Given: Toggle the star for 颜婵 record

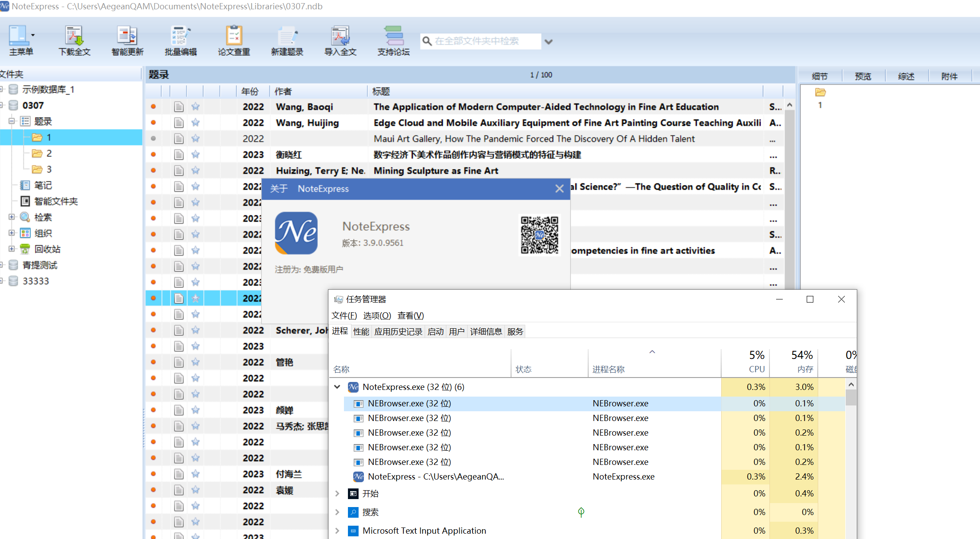Looking at the screenshot, I should 195,410.
